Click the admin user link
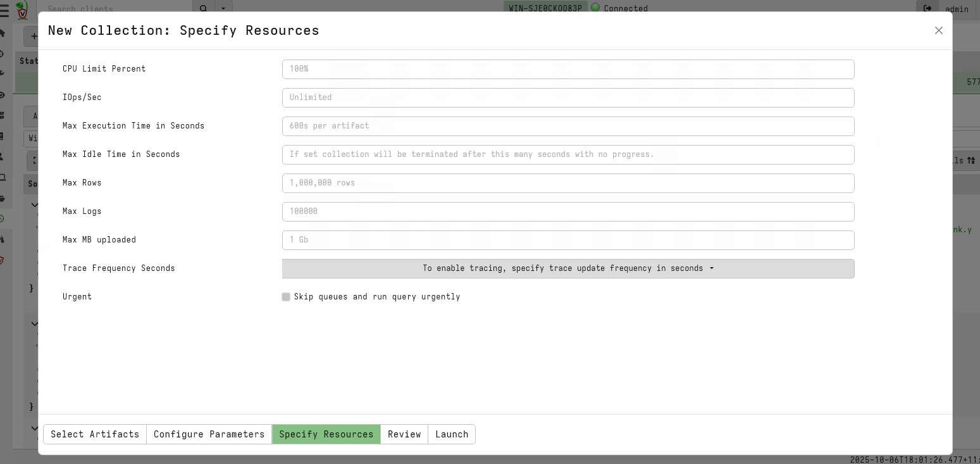Viewport: 980px width, 464px height. tap(957, 9)
